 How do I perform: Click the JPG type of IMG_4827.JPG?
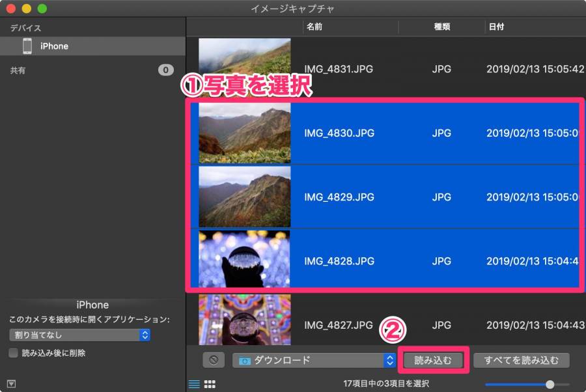[x=441, y=325]
